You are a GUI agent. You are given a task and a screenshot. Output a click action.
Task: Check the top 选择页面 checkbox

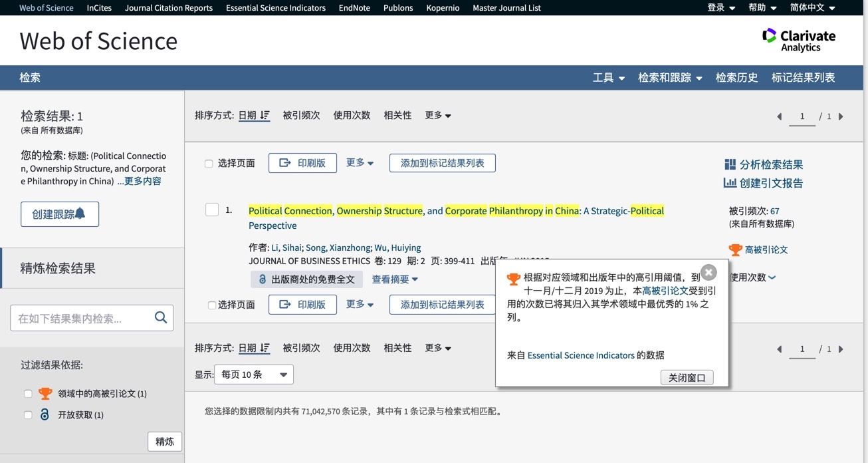click(209, 164)
